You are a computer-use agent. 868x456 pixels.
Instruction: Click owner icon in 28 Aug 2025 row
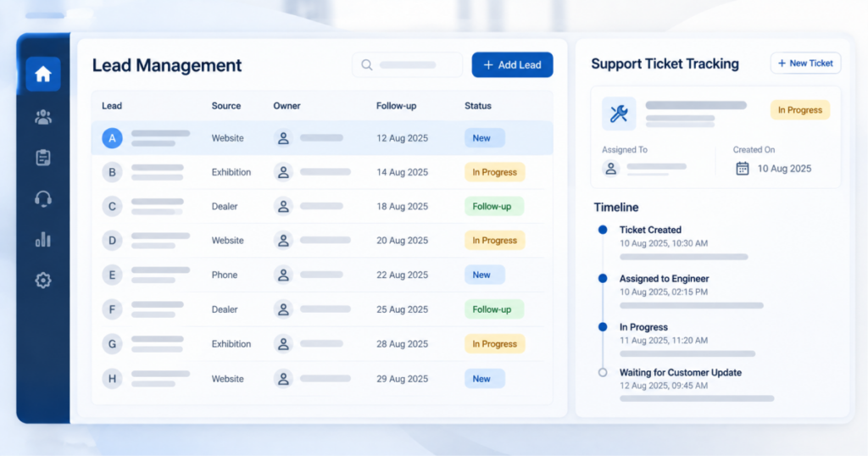coord(283,344)
